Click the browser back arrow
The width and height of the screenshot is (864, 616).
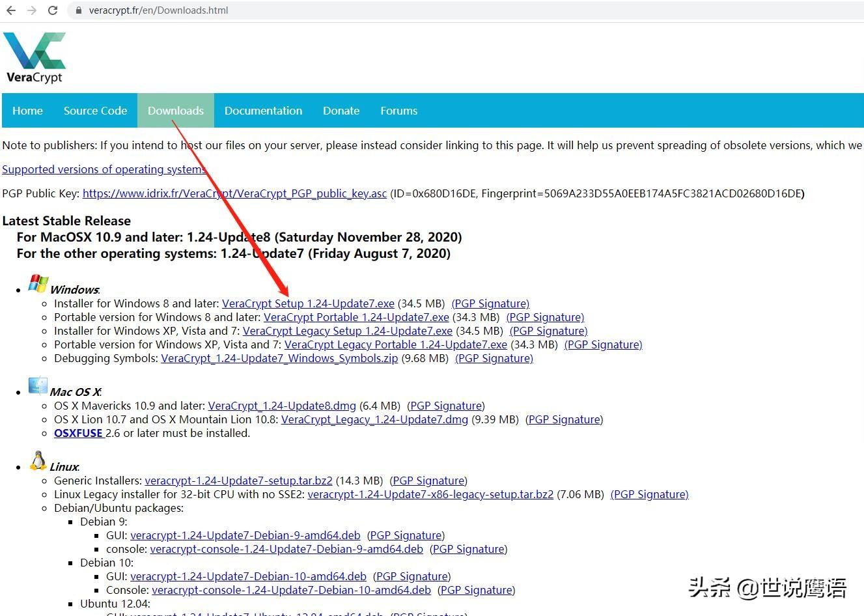[13, 10]
